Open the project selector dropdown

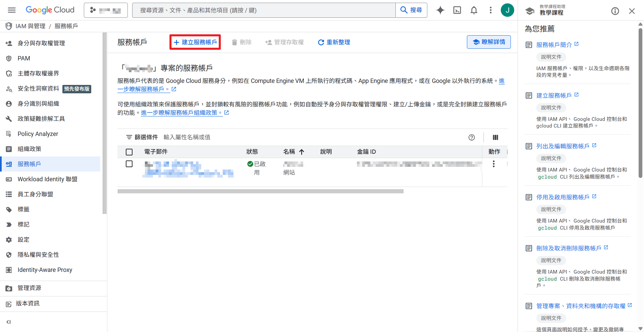[106, 10]
